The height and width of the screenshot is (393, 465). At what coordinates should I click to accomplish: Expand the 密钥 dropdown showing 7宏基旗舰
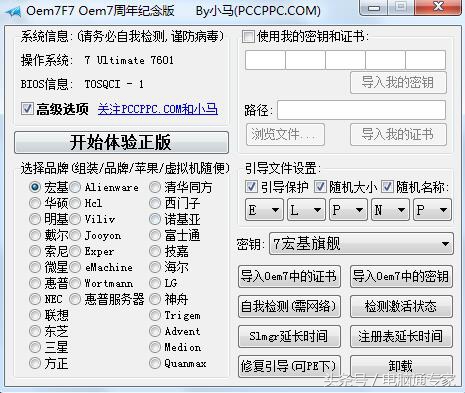(361, 244)
